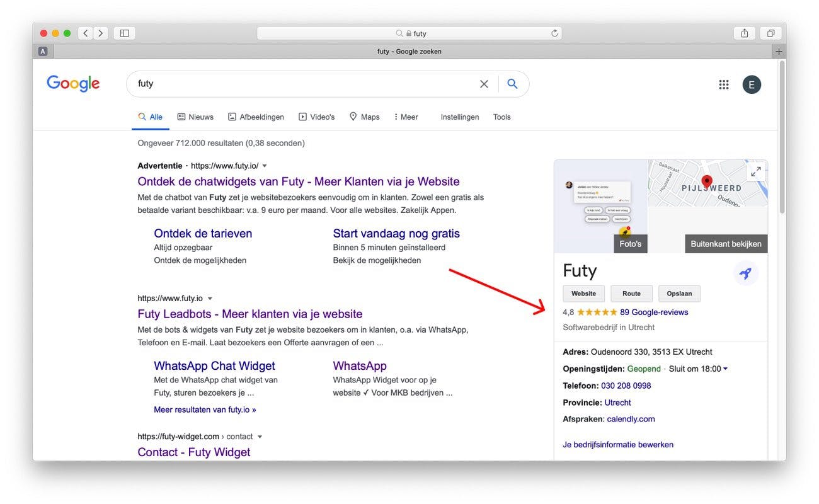Image resolution: width=819 pixels, height=504 pixels.
Task: Select 'Ongeveer 712.000 resultaten' text
Action: click(190, 143)
